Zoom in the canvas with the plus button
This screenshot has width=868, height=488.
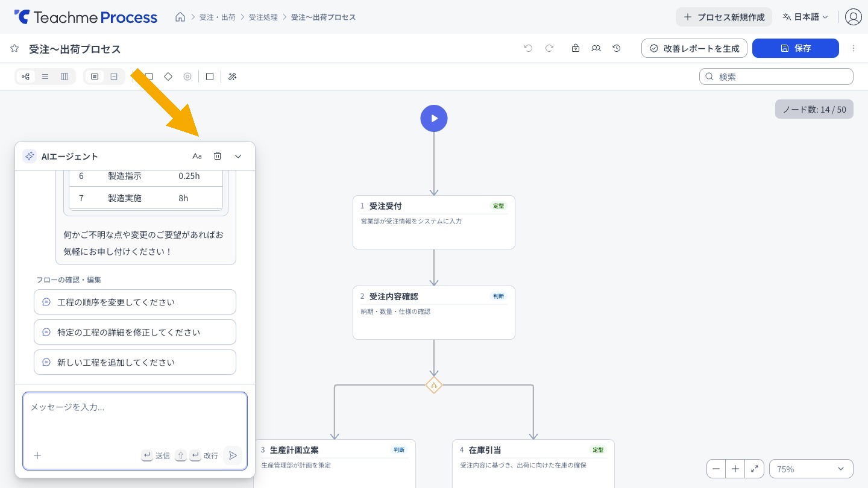(x=735, y=469)
